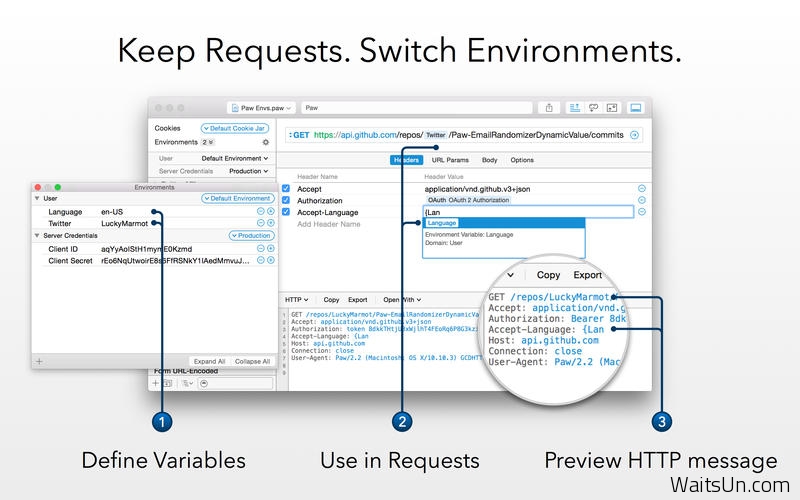Click the application/vnd.github.v3+json header value
The height and width of the screenshot is (500, 800).
tap(477, 189)
